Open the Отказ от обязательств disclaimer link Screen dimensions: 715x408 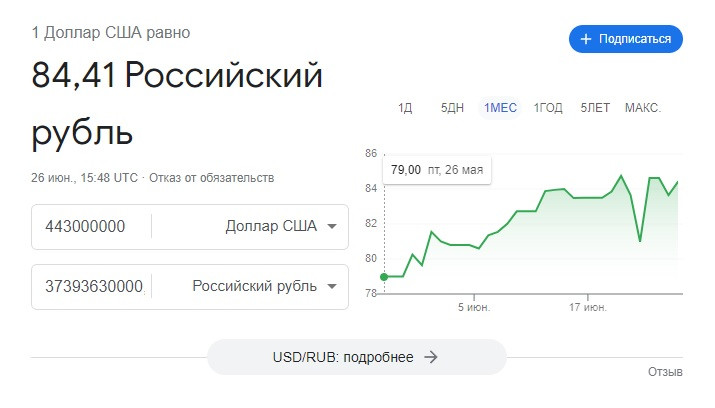click(212, 178)
